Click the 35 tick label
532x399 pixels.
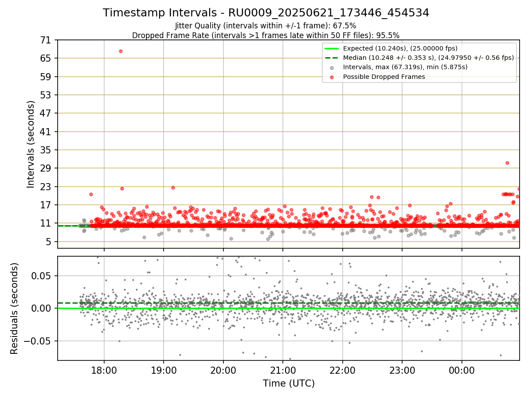tap(46, 150)
